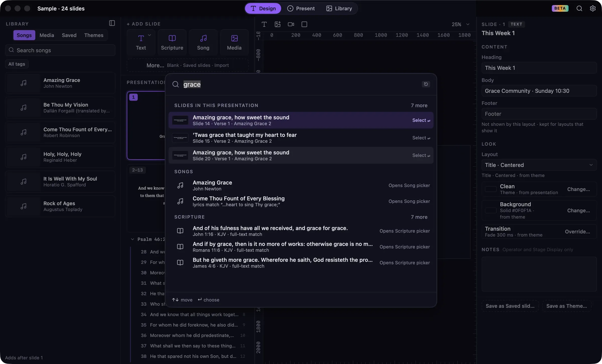Click More... Blank · Saved slides · Import
This screenshot has height=364, width=602.
(x=187, y=65)
